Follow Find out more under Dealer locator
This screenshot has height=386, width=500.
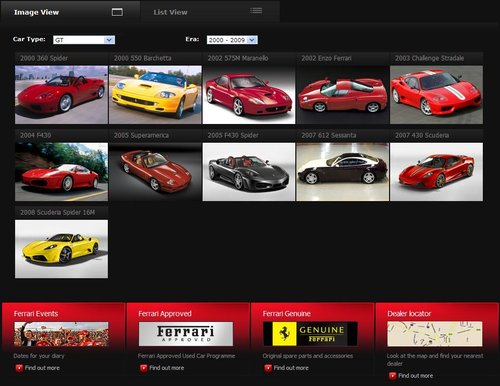[x=416, y=376]
